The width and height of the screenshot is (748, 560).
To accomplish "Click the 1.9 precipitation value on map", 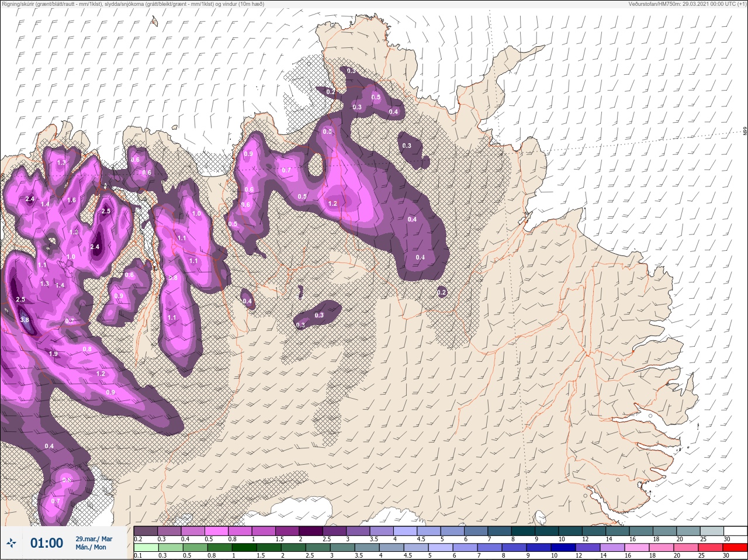I will coord(53,354).
